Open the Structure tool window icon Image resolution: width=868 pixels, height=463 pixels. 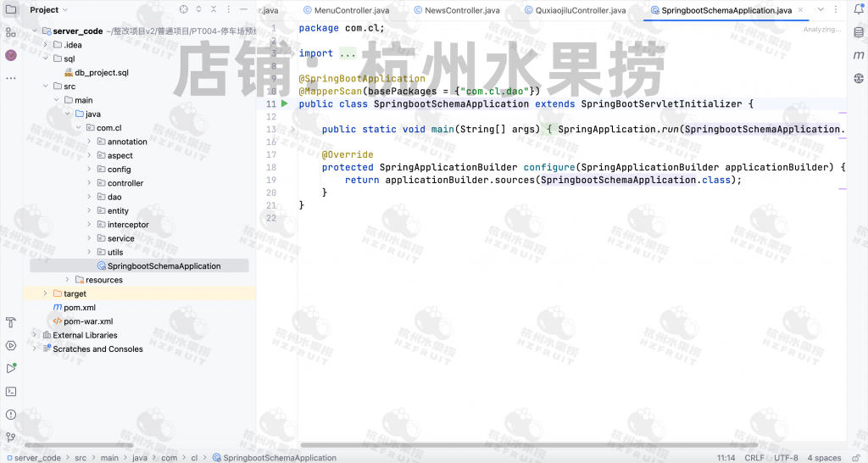[10, 32]
